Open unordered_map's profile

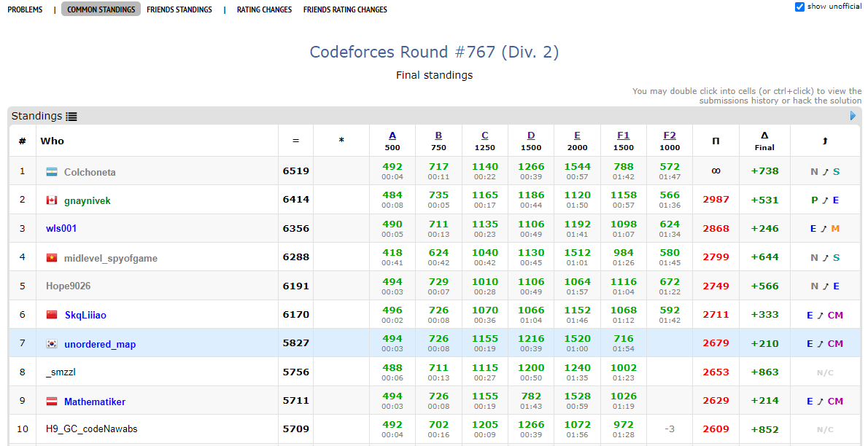pyautogui.click(x=100, y=344)
